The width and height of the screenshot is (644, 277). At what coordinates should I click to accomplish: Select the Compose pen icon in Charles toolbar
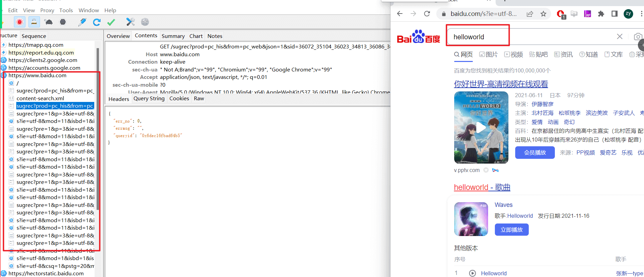(x=82, y=22)
